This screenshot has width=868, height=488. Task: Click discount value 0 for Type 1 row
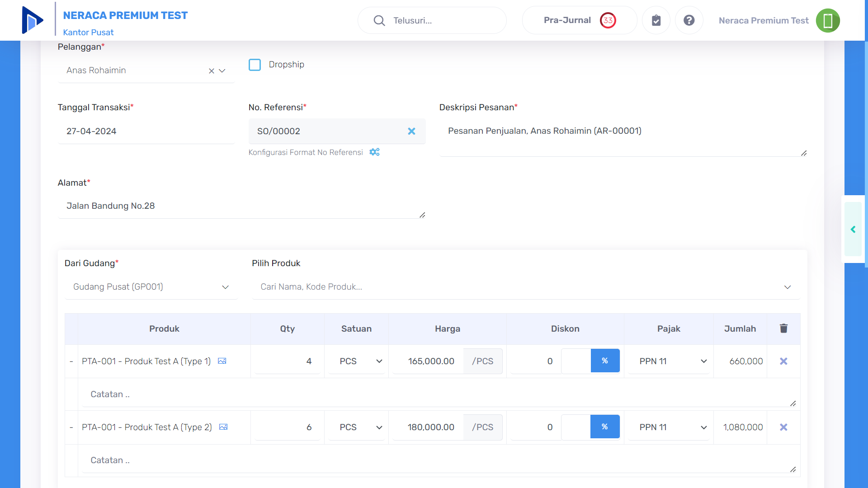536,361
